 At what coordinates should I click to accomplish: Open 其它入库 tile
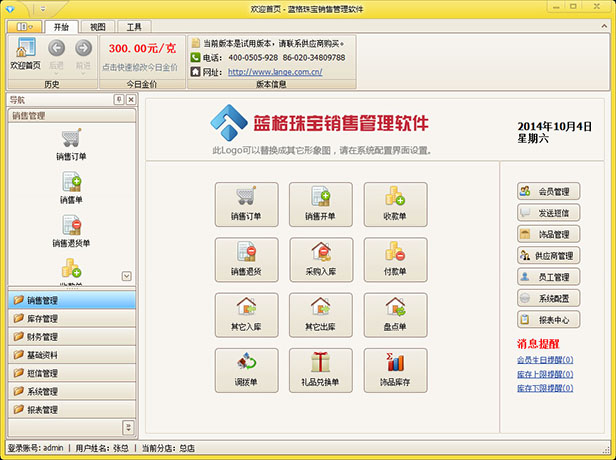(246, 315)
